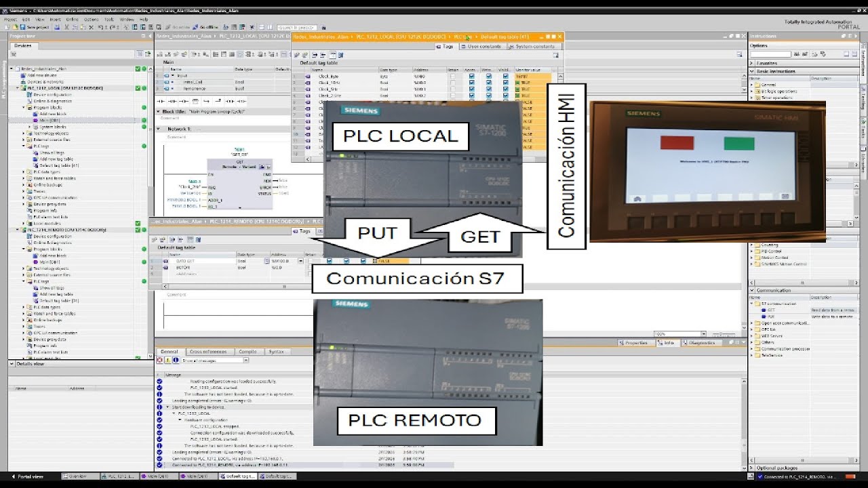Open the Show all messages dropdown
The width and height of the screenshot is (868, 488).
(x=246, y=360)
